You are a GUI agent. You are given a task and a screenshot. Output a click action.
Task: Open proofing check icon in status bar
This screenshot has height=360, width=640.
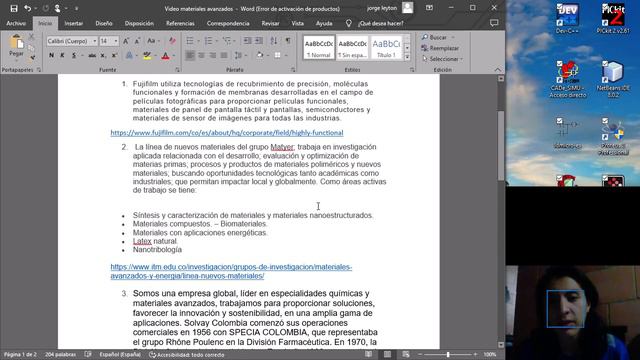click(88, 354)
